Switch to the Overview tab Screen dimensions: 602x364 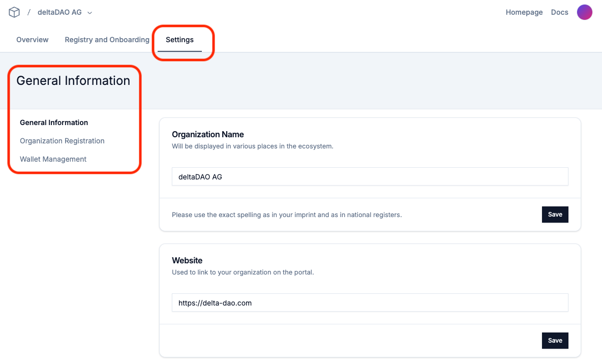click(33, 40)
